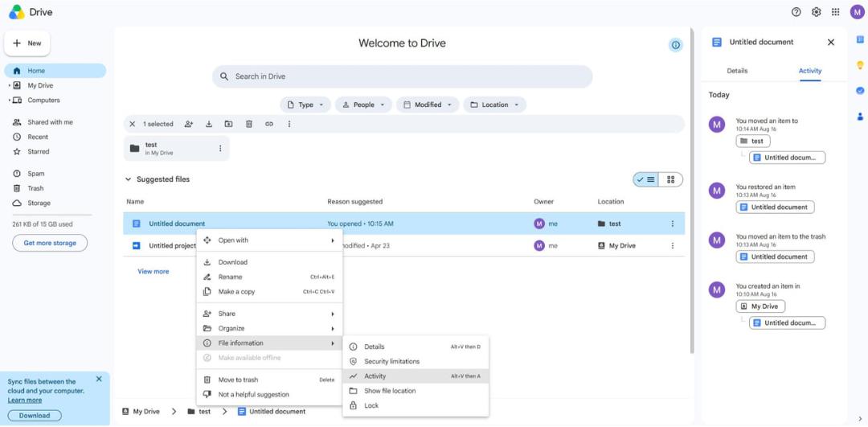Select Details in File information submenu
The image size is (868, 427).
tap(416, 347)
